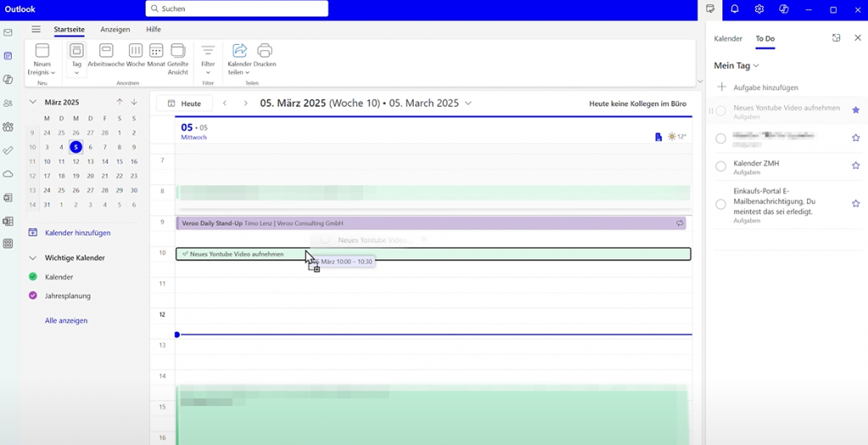Viewport: 868px width, 445px height.
Task: Open Neues Ereignis dropdown arrow
Action: click(53, 73)
